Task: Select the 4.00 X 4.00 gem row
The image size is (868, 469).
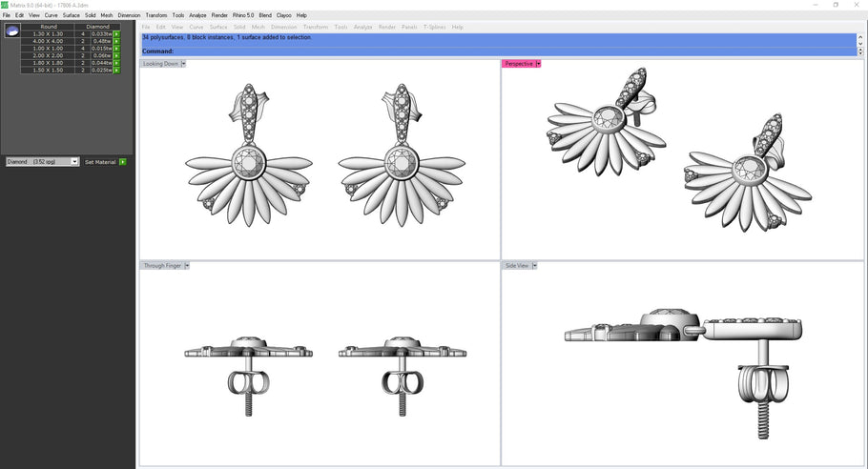Action: [x=48, y=41]
